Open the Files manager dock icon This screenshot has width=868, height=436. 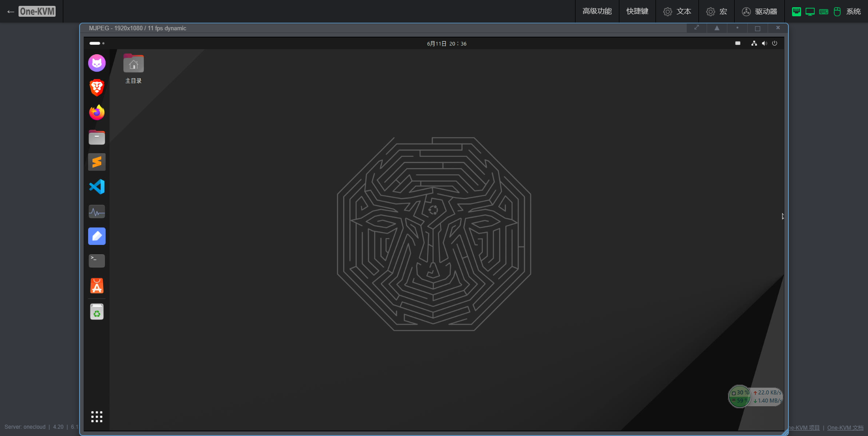click(x=97, y=137)
